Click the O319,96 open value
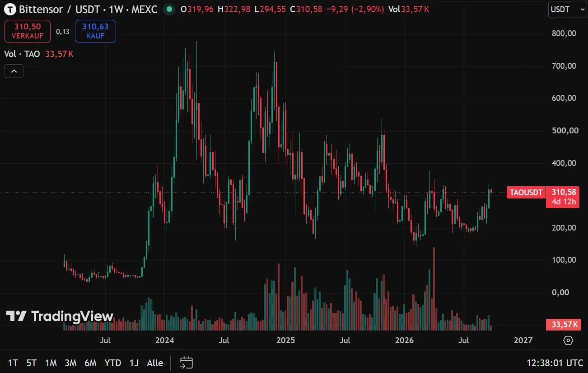This screenshot has width=588, height=373. click(197, 9)
